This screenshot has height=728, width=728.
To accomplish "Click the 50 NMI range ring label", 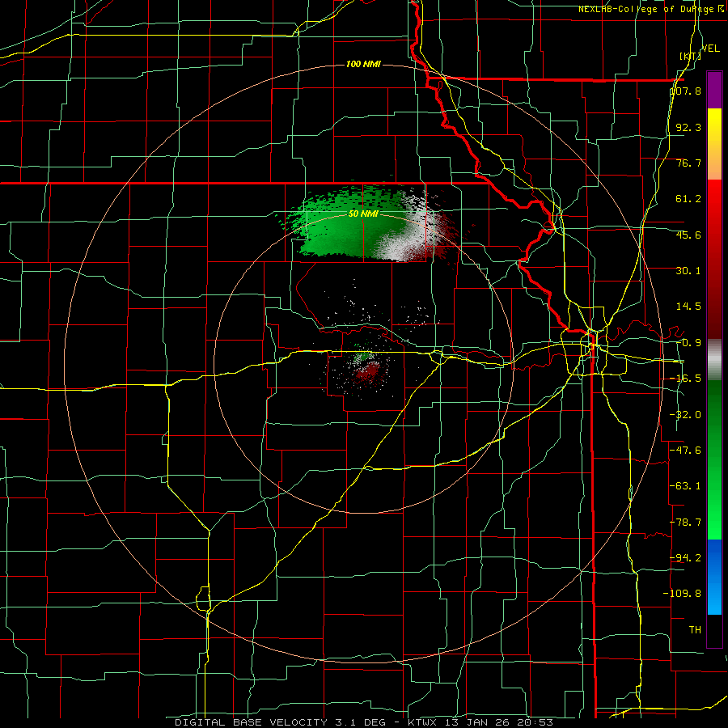I will tap(363, 214).
